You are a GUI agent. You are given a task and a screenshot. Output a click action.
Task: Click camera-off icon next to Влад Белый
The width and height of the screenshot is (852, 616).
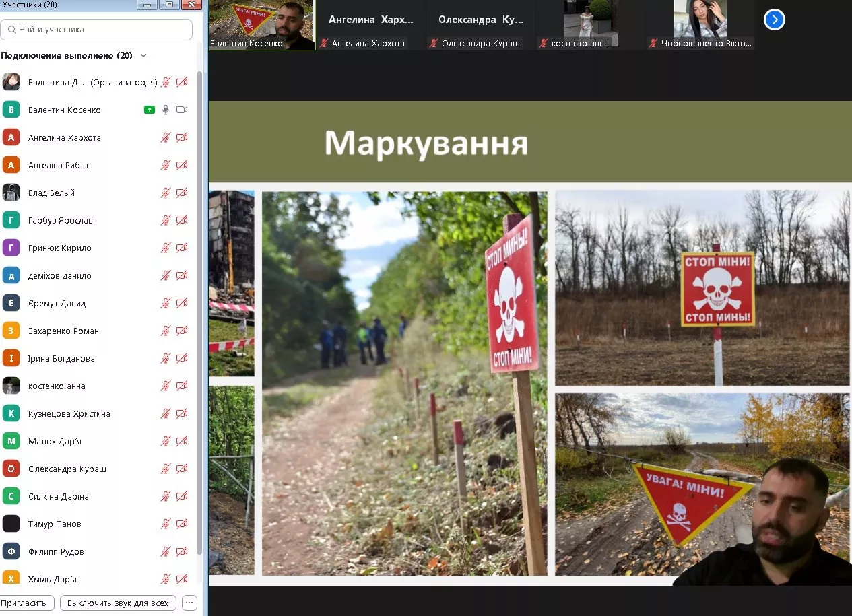[182, 193]
